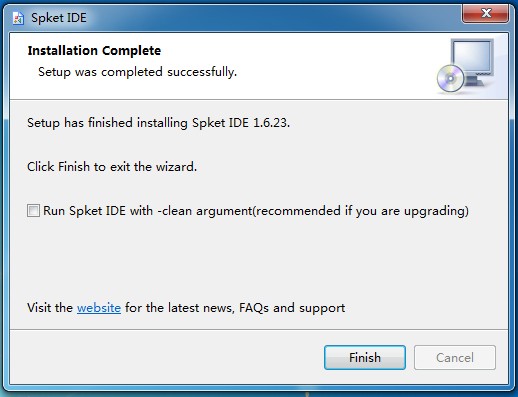Click the 'Visit the' text before the link
The image size is (518, 397).
(50, 308)
